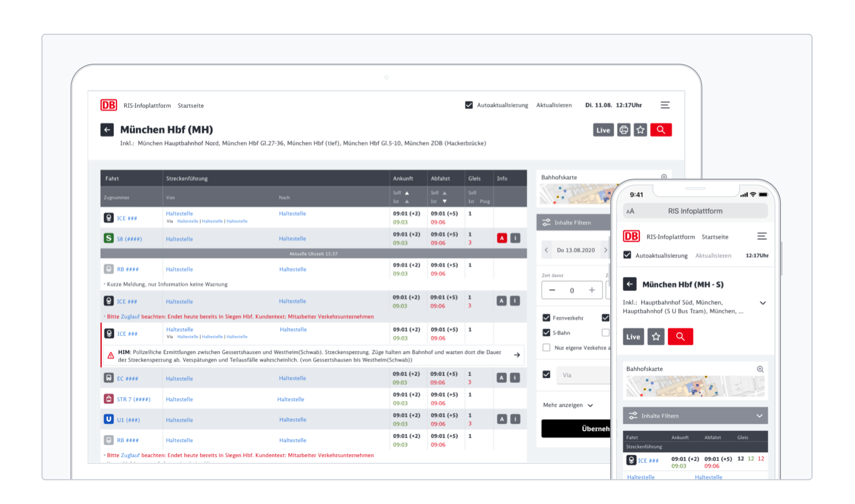Increase Zeit davor with plus button
The width and height of the screenshot is (855, 504).
click(592, 290)
